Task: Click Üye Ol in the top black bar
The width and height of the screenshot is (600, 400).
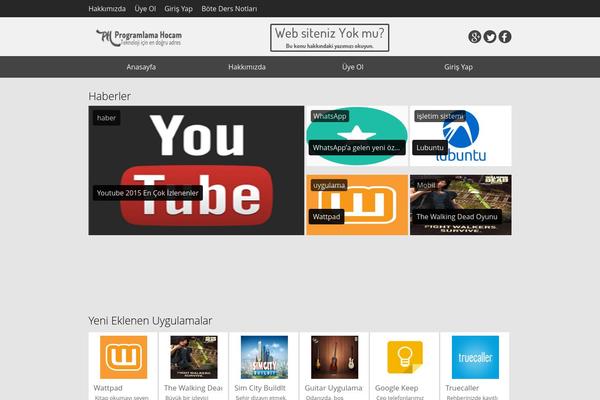Action: tap(145, 8)
